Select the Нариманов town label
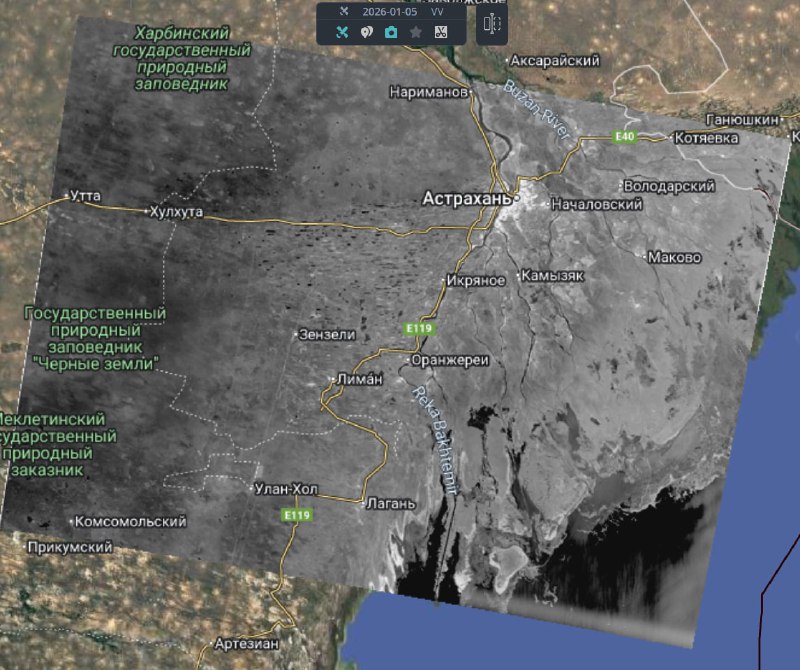This screenshot has width=800, height=670. coord(430,92)
